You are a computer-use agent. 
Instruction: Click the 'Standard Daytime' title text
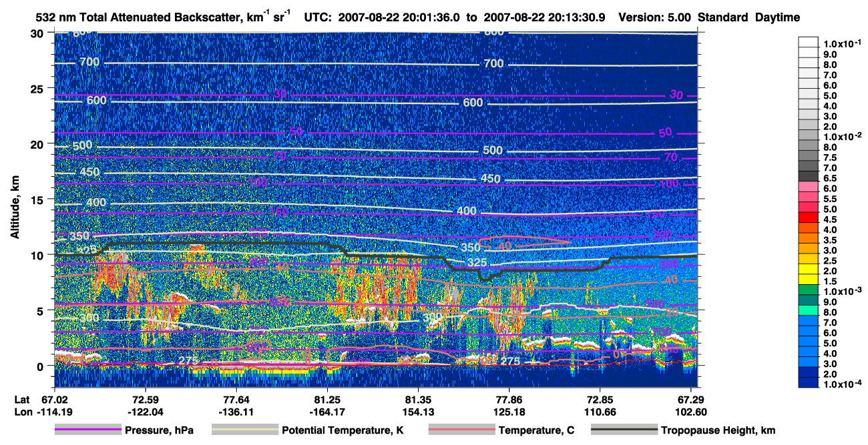point(749,18)
